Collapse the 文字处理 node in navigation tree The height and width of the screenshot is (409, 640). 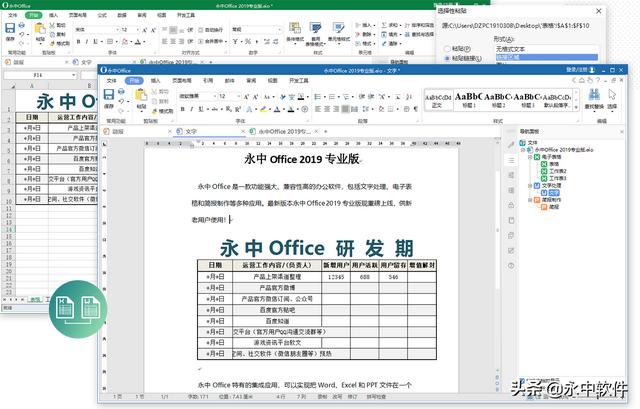click(x=531, y=185)
